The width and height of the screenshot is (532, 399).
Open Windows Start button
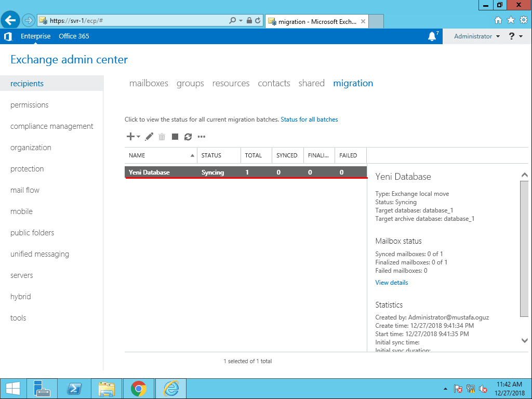point(13,389)
